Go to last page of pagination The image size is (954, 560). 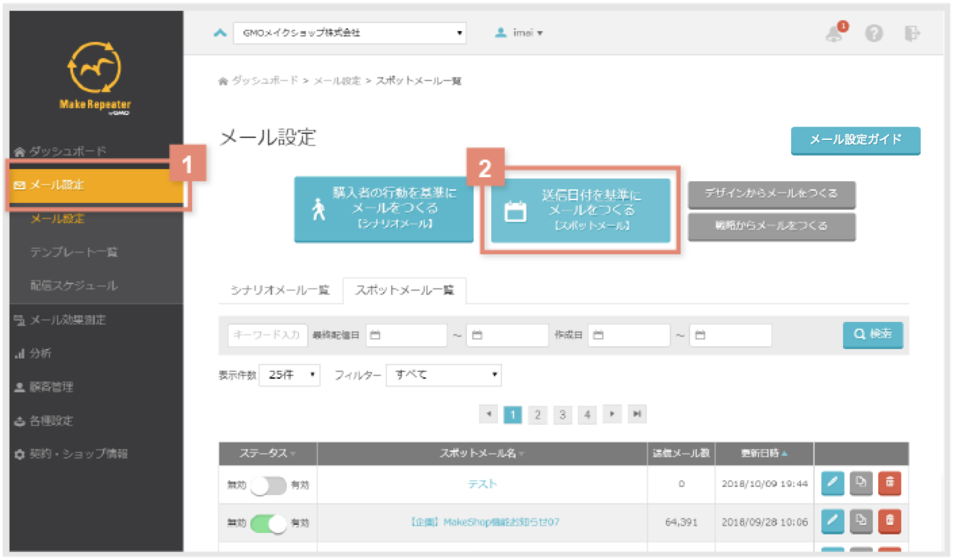pyautogui.click(x=635, y=414)
